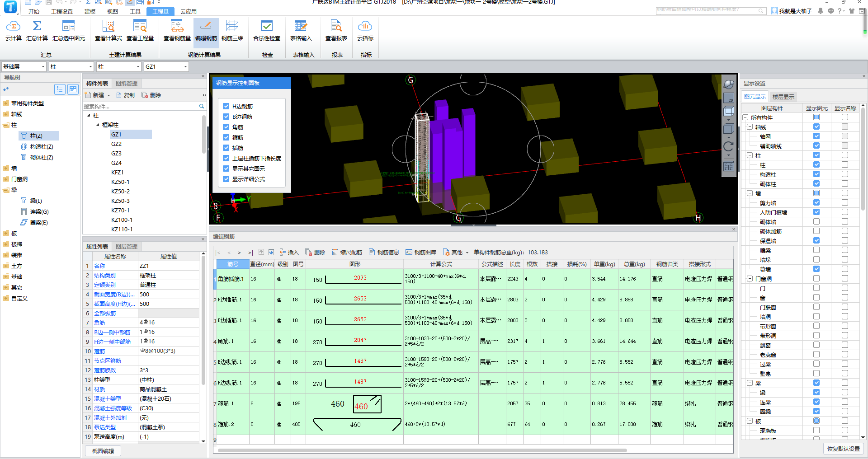The height and width of the screenshot is (459, 868).
Task: Go to first rebar row arrow
Action: click(x=218, y=253)
